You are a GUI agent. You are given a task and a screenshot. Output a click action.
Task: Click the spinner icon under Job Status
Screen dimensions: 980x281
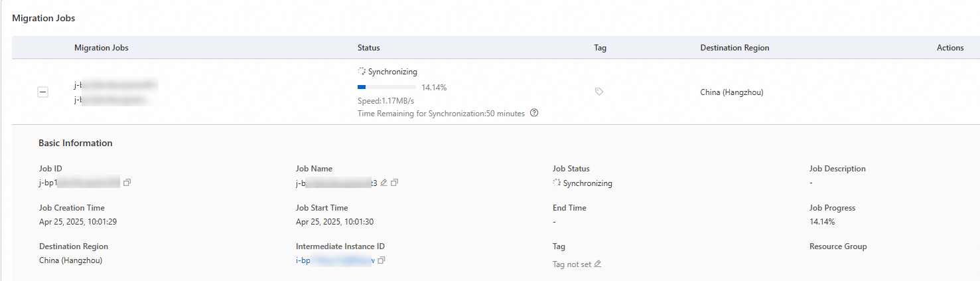(x=557, y=183)
